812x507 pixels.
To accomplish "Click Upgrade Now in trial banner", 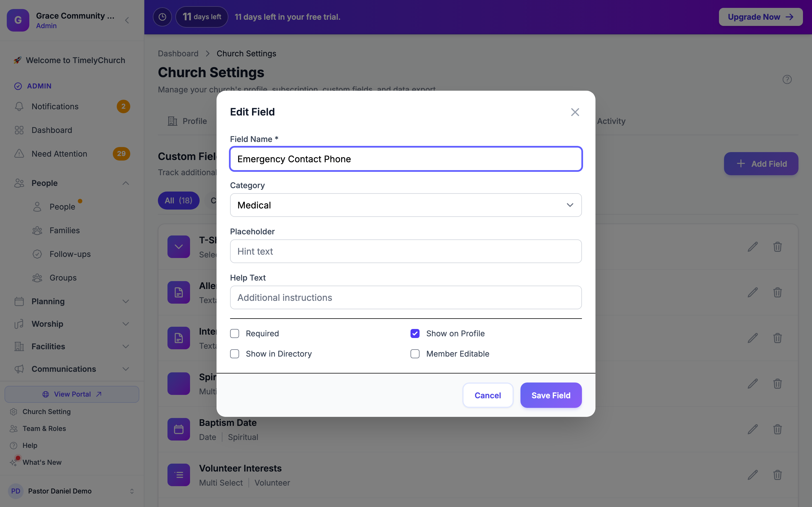I will (x=760, y=17).
